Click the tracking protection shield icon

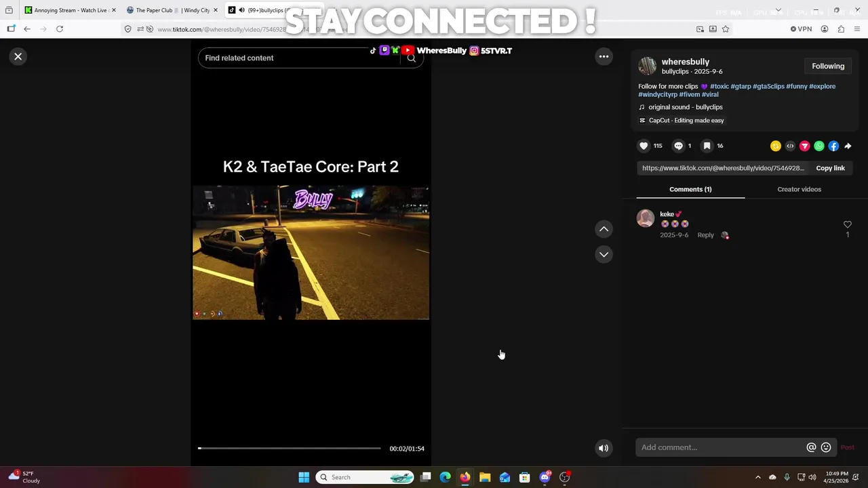[x=127, y=29]
